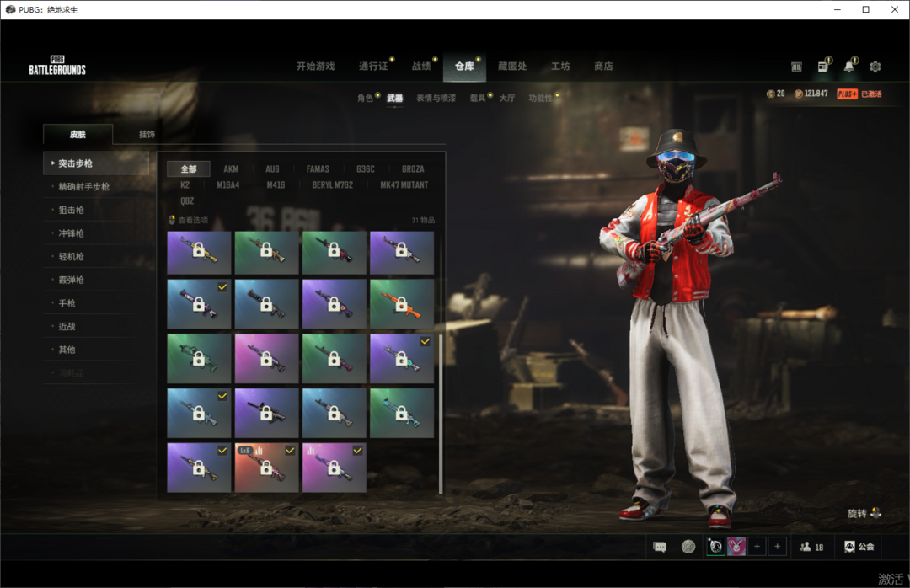This screenshot has width=910, height=588.
Task: Filter skins by BERYL M762
Action: [332, 184]
